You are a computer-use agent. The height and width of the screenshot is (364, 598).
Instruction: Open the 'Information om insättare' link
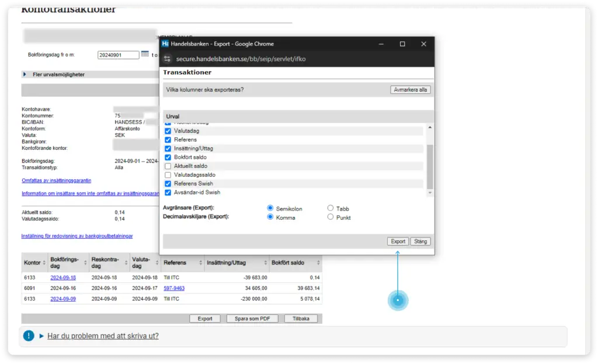(91, 194)
